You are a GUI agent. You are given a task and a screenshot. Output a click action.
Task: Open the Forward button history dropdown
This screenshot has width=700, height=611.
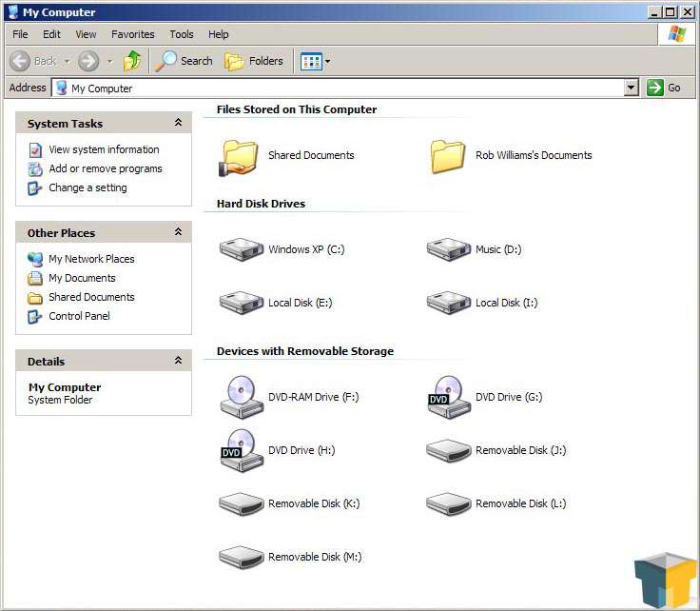[109, 61]
